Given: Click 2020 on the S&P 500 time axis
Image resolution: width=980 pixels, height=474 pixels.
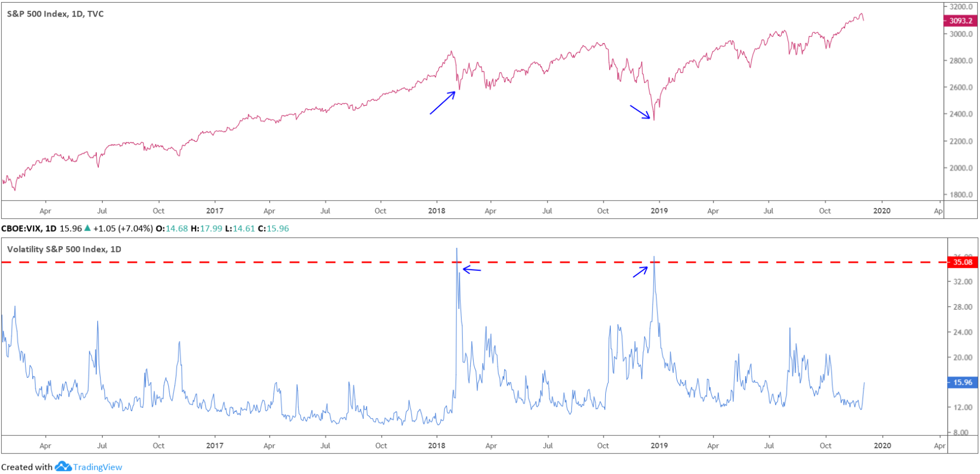Looking at the screenshot, I should pyautogui.click(x=882, y=211).
